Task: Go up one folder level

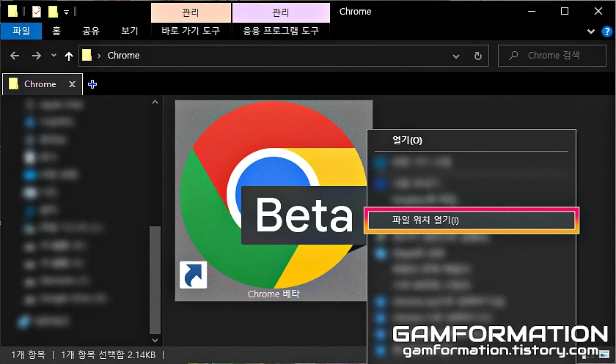Action: (69, 56)
